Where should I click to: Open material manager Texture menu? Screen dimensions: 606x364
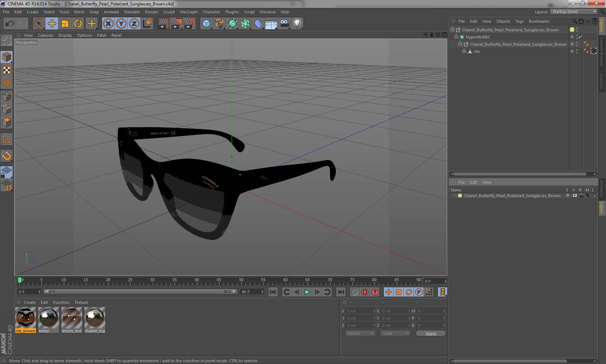(x=81, y=302)
